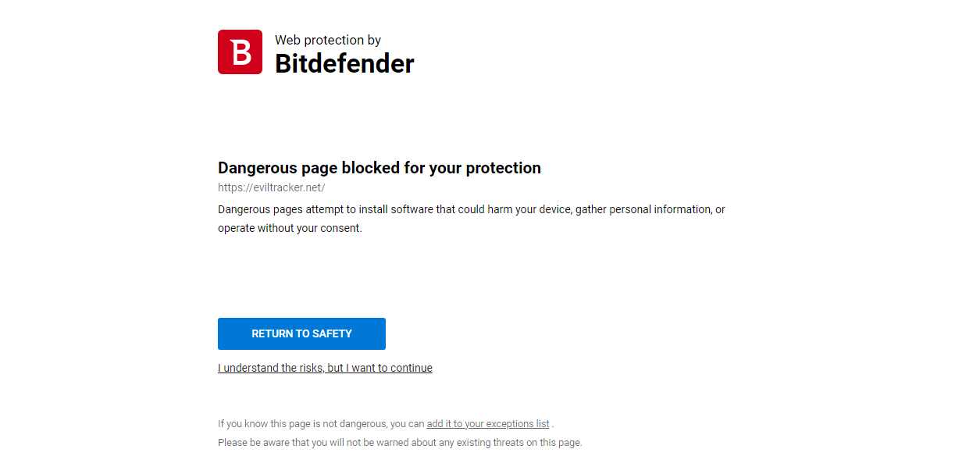Click the 'operate without your consent.' text line

[290, 229]
